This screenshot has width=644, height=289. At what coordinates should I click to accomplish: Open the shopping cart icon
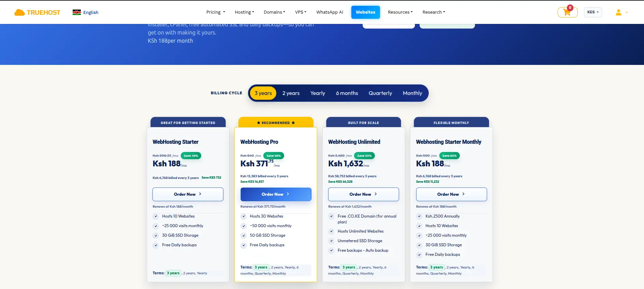(567, 13)
